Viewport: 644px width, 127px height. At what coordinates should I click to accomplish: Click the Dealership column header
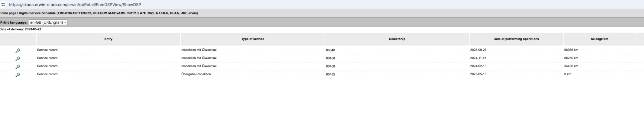pos(397,39)
